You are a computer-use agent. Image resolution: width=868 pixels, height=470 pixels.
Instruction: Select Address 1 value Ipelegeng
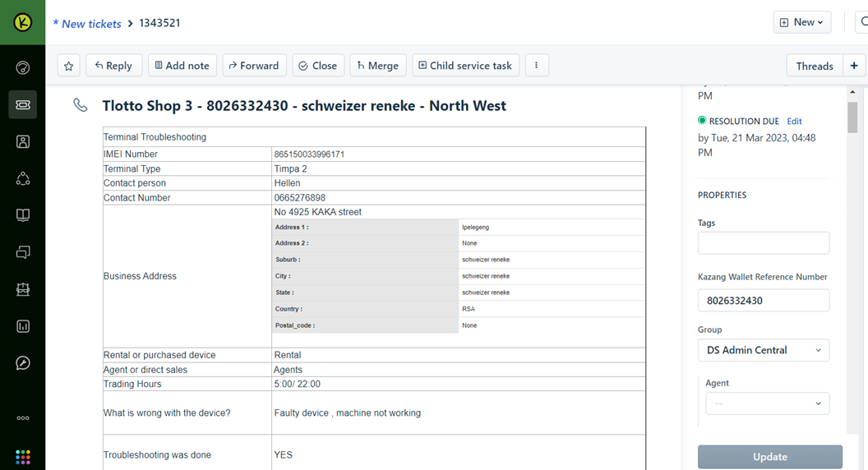[x=476, y=227]
